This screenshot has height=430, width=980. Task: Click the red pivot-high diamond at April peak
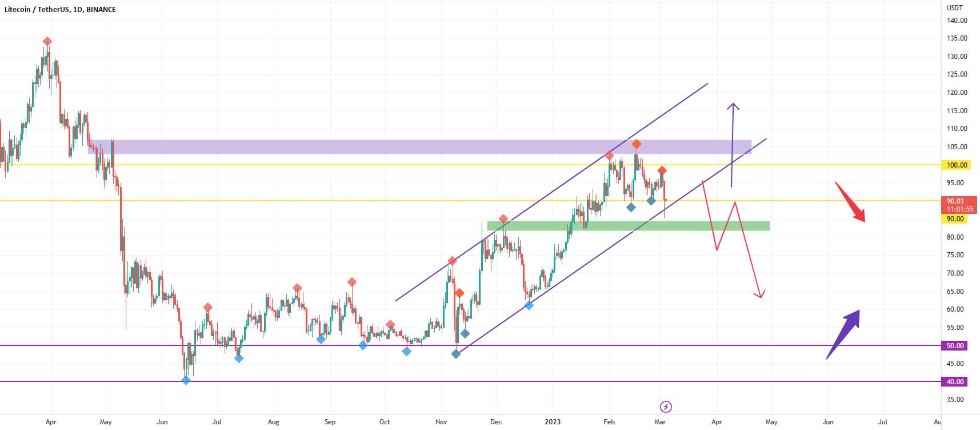pos(47,41)
